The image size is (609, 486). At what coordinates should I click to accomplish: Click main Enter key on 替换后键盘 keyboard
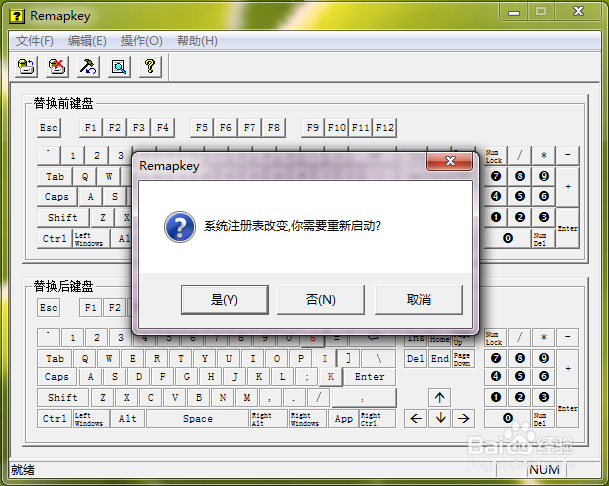click(369, 377)
